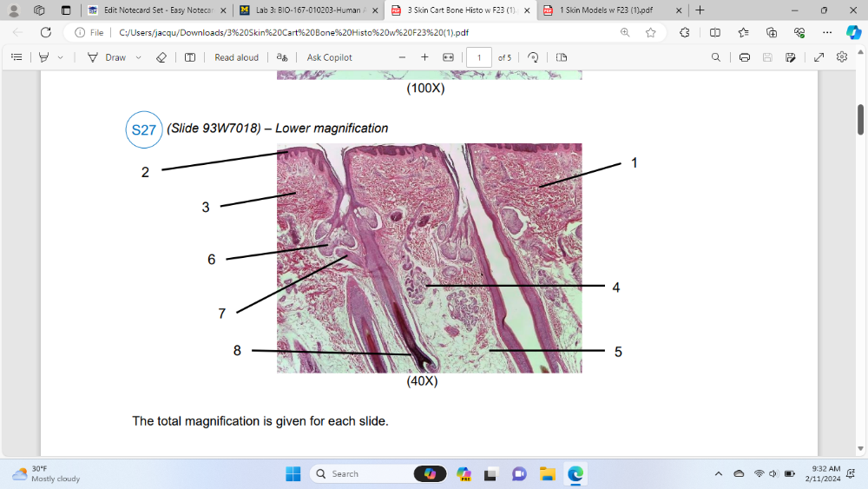
Task: Open PDF toolbar settings gear
Action: tap(841, 57)
